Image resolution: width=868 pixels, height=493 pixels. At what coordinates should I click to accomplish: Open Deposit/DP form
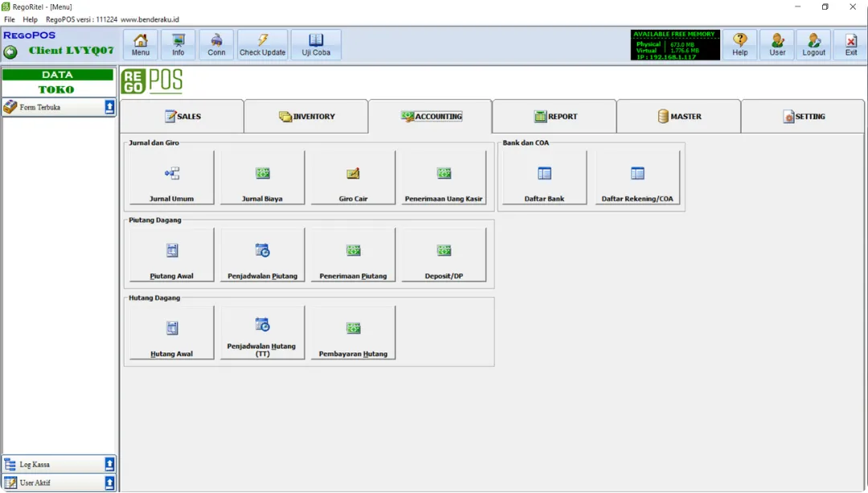[444, 256]
